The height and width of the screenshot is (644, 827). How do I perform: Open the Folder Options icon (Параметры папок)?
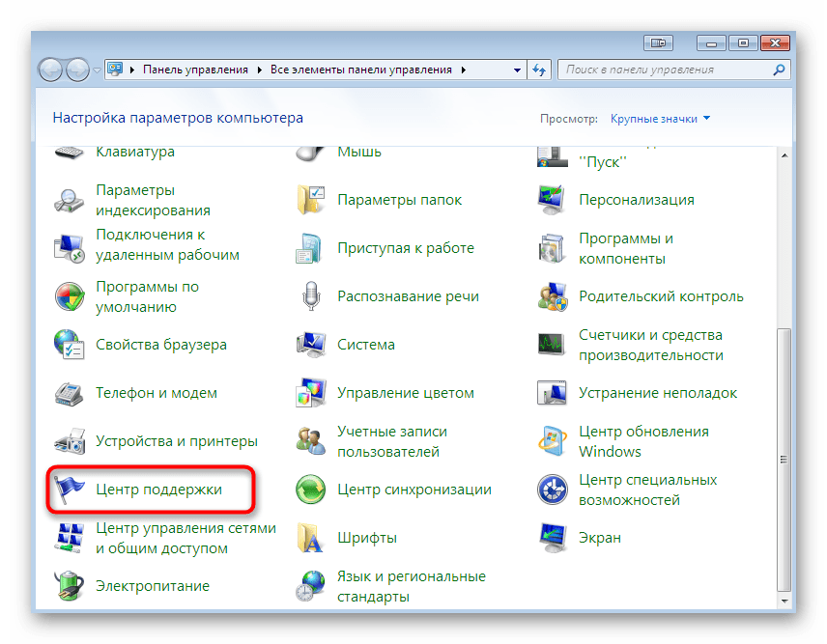311,200
